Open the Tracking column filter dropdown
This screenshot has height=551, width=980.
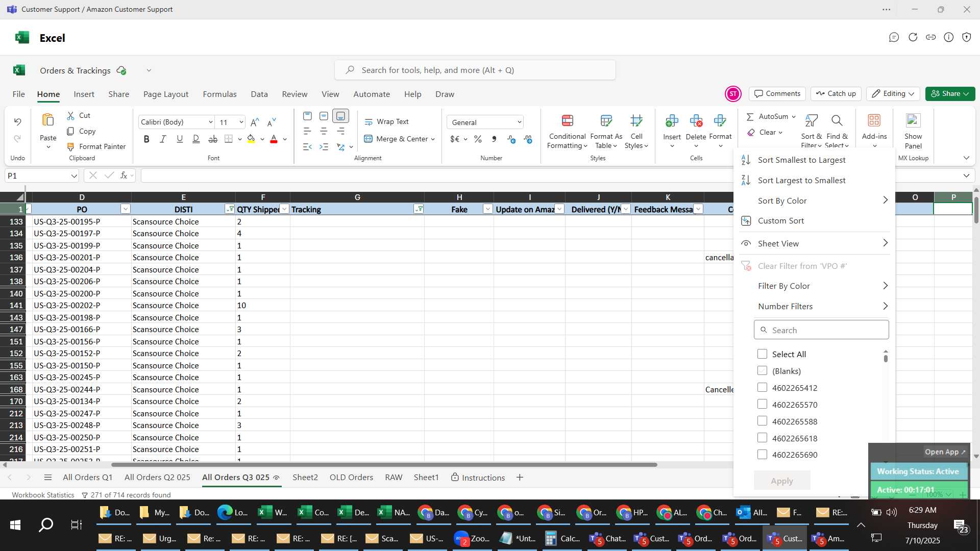[419, 209]
